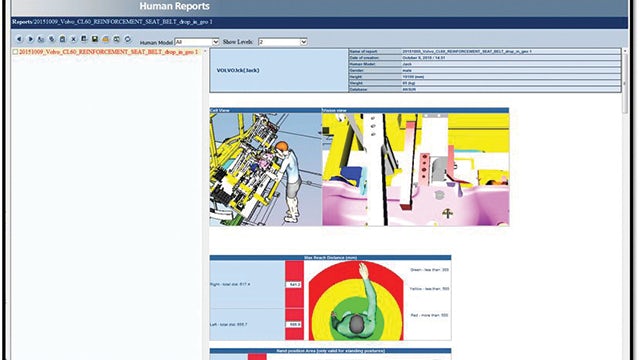The width and height of the screenshot is (640, 360).
Task: Click the X delete toolbar icon
Action: [73, 39]
